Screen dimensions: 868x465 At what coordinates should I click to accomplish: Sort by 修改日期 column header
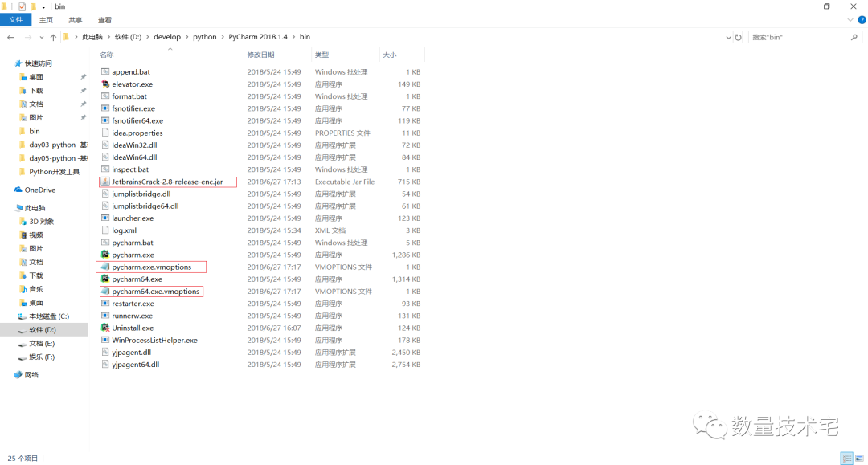pyautogui.click(x=260, y=55)
